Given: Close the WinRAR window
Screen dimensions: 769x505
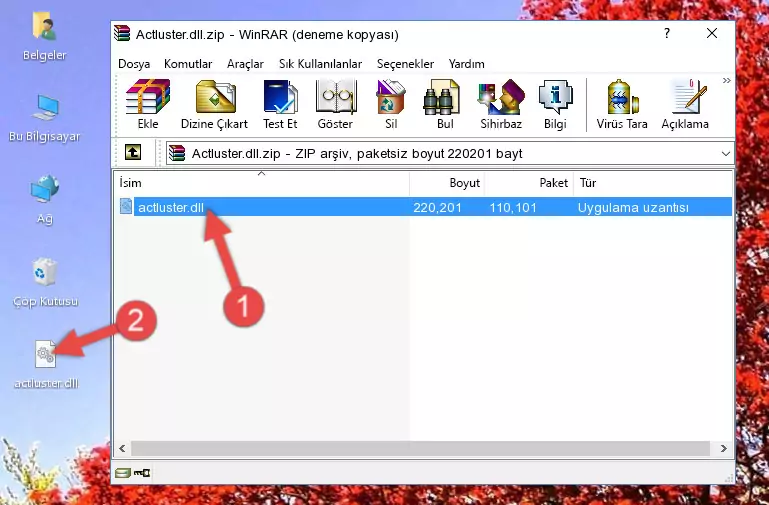Looking at the screenshot, I should tap(712, 33).
